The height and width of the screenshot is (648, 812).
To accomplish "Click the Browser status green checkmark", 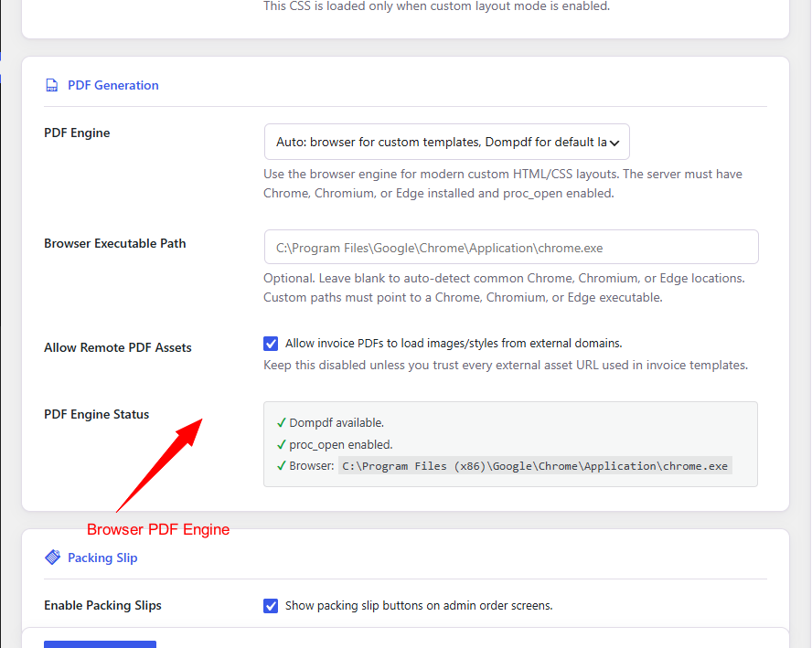I will click(x=282, y=466).
